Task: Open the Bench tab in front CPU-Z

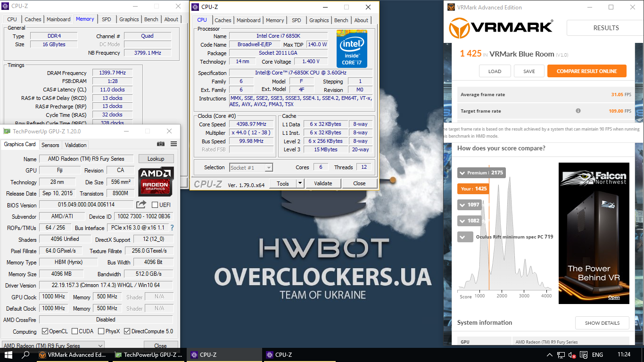Action: coord(341,20)
